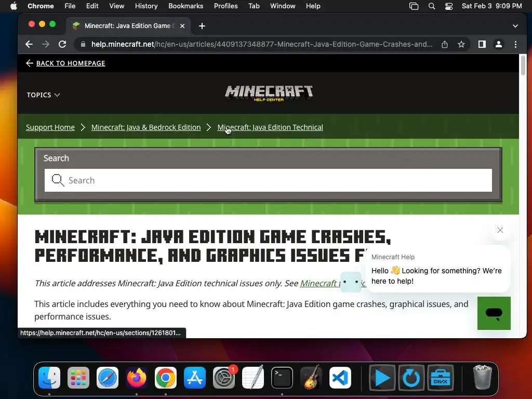This screenshot has width=532, height=399.
Task: Expand the tab search chevron
Action: (x=515, y=26)
